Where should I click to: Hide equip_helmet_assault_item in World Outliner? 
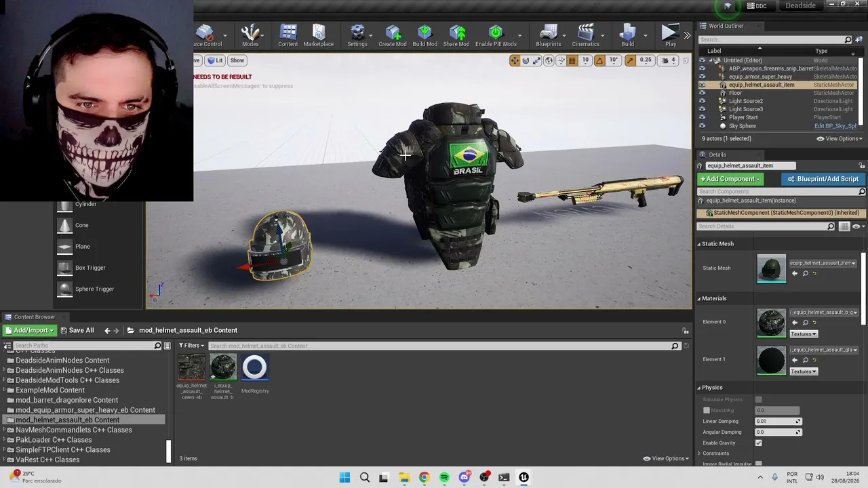(702, 85)
